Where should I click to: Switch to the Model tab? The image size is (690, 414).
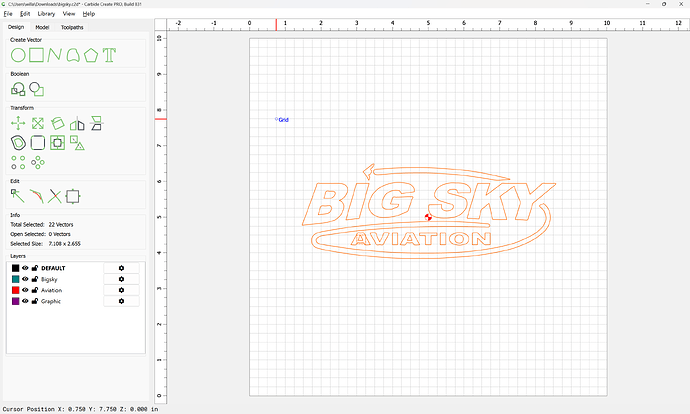click(x=42, y=27)
